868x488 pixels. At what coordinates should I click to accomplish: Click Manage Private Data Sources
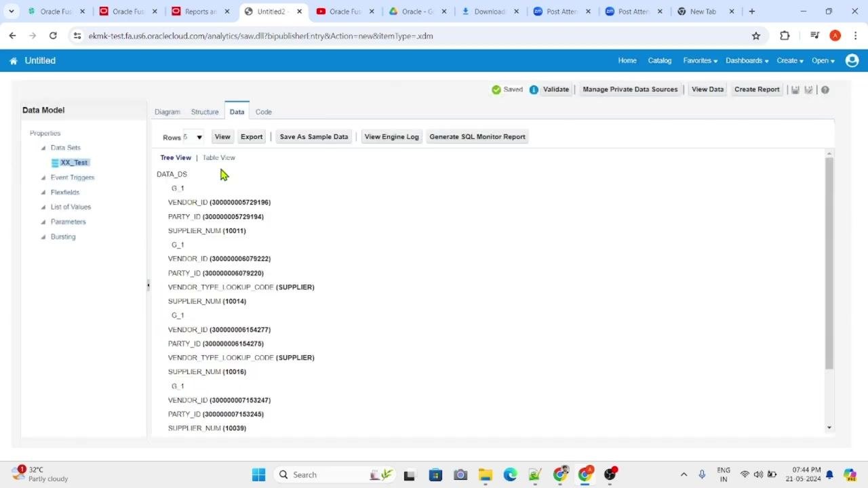coord(630,89)
